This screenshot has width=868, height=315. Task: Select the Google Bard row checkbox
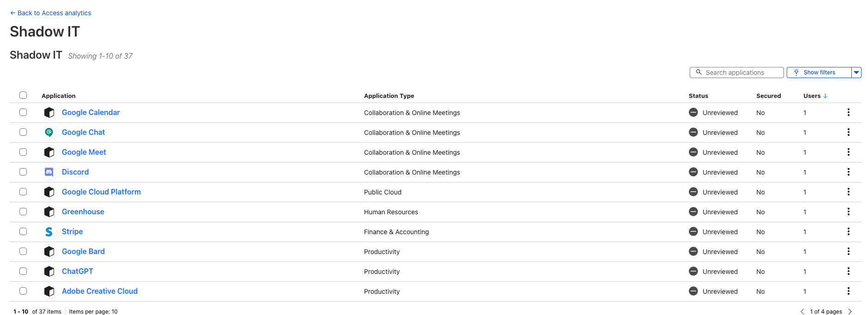(23, 252)
